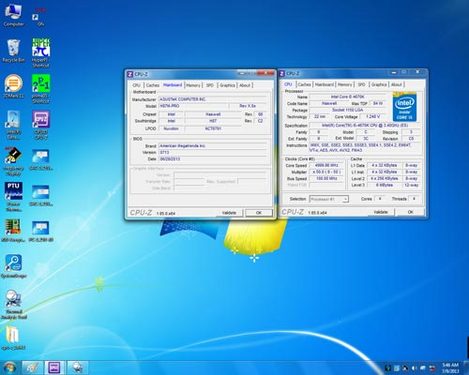Image resolution: width=469 pixels, height=375 pixels.
Task: Switch to CPU tab in left CPU-Z window
Action: (137, 85)
